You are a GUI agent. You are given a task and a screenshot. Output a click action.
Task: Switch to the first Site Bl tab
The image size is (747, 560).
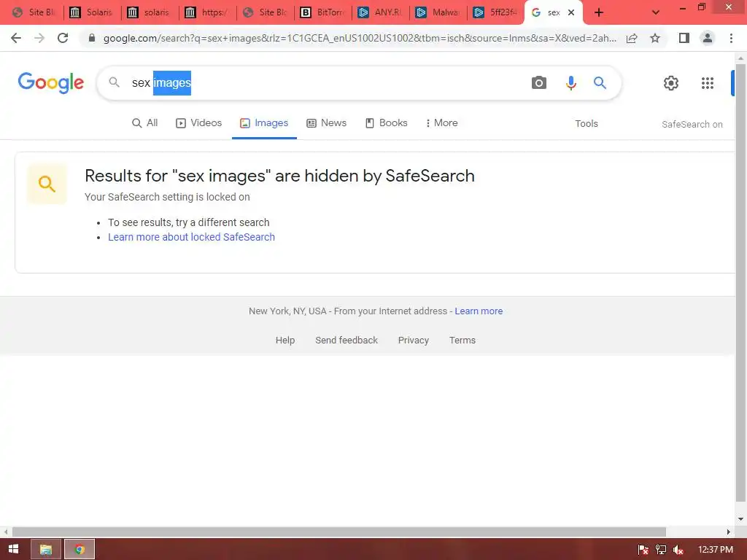point(34,12)
